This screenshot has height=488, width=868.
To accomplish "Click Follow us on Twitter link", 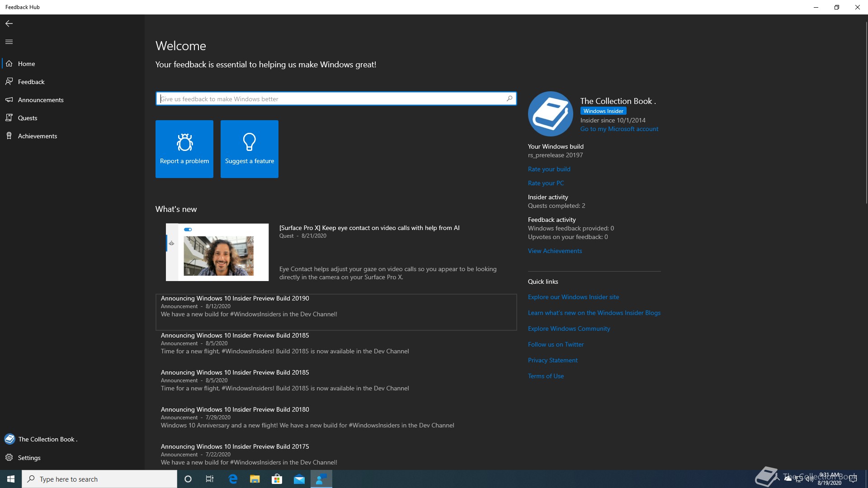I will pyautogui.click(x=556, y=344).
